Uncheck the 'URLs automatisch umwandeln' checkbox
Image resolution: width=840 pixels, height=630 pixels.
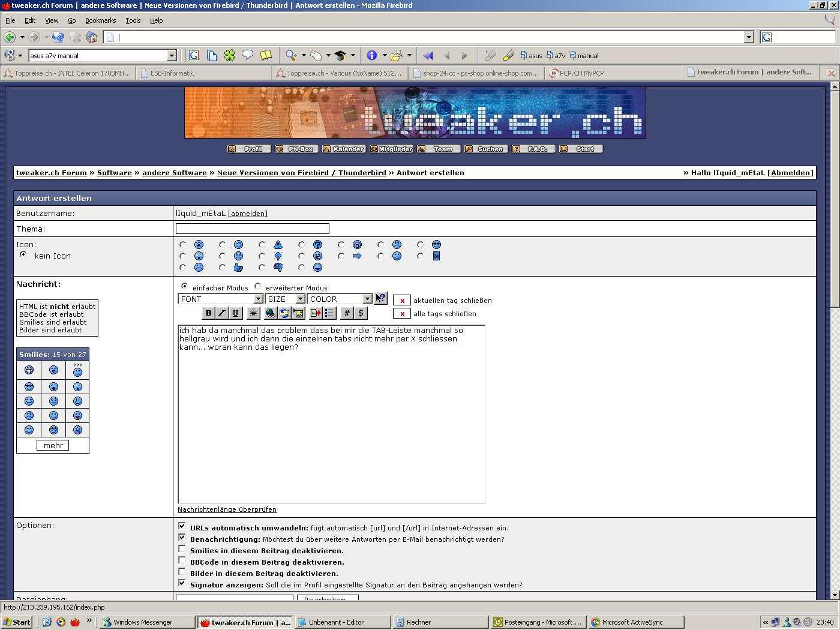182,526
